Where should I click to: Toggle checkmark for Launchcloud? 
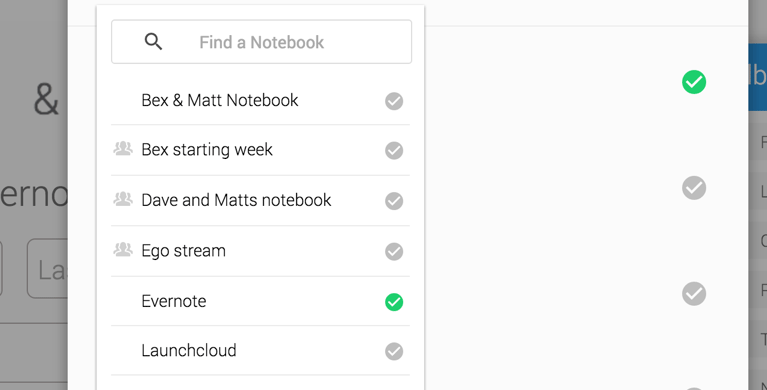[x=394, y=351]
